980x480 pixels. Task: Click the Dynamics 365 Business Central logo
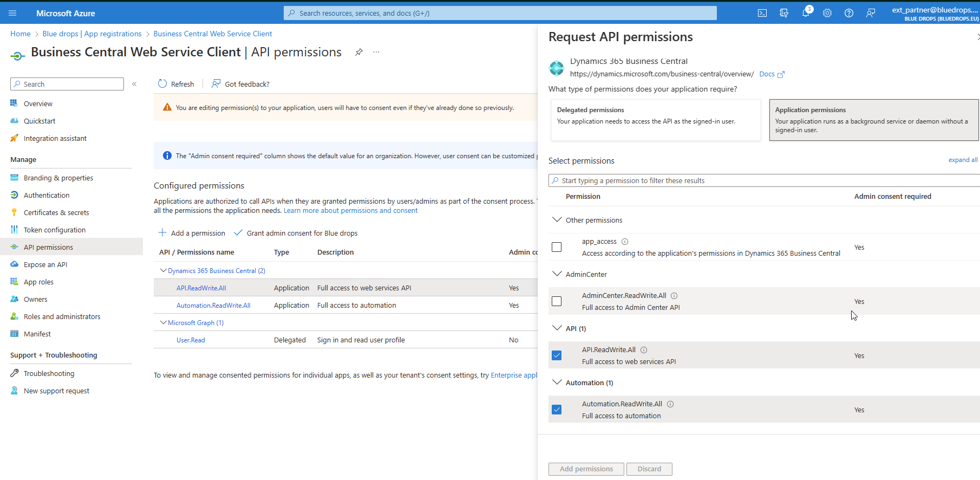pyautogui.click(x=557, y=68)
